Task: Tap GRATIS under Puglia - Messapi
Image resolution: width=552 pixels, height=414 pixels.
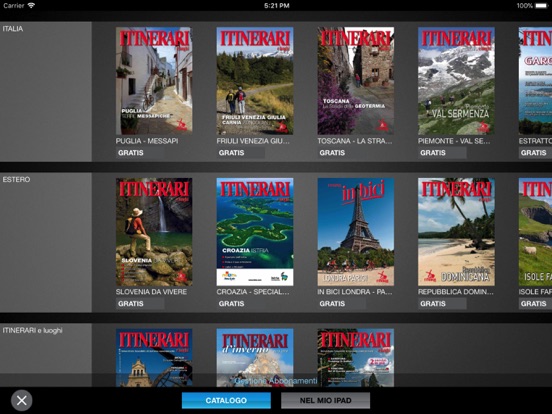Action: 140,153
